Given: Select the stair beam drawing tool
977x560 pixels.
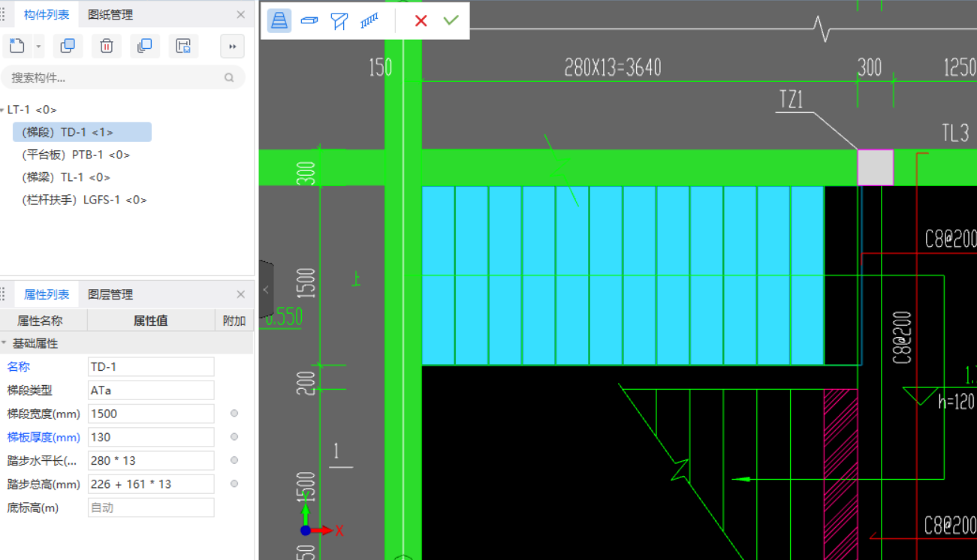Looking at the screenshot, I should [x=339, y=21].
